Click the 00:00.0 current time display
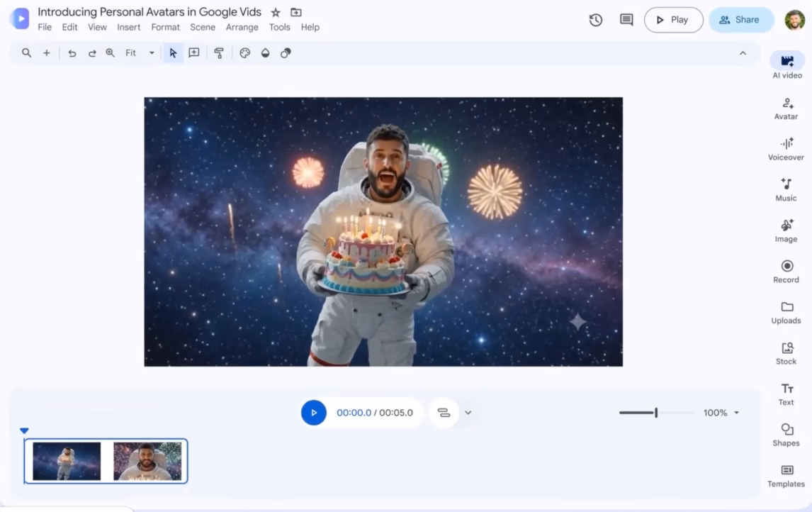The height and width of the screenshot is (512, 812). 354,413
